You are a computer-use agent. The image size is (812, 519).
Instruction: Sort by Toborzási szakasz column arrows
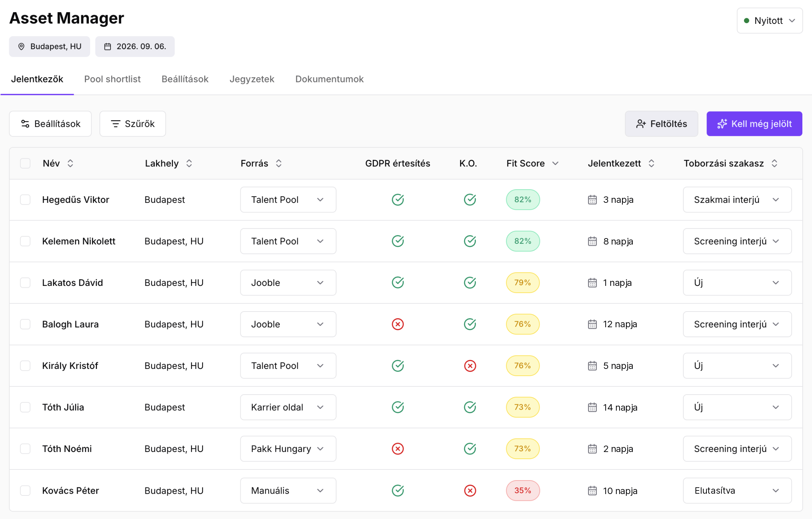coord(774,163)
